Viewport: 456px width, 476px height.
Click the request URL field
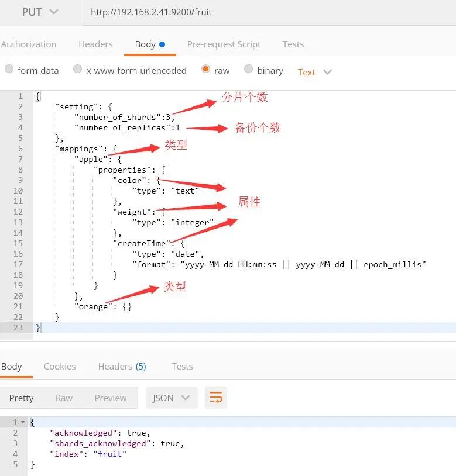coord(269,12)
